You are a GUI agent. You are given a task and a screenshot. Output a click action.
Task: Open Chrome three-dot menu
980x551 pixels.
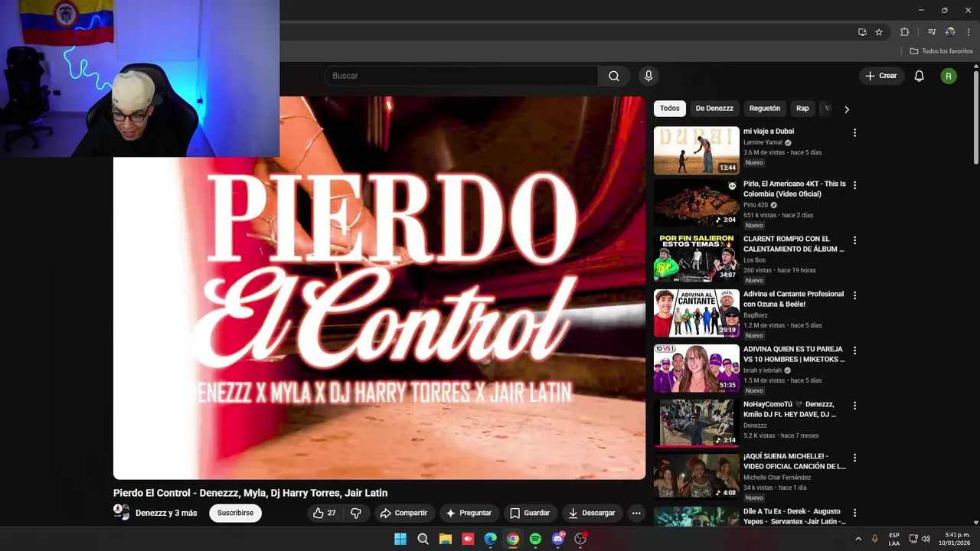click(x=969, y=32)
